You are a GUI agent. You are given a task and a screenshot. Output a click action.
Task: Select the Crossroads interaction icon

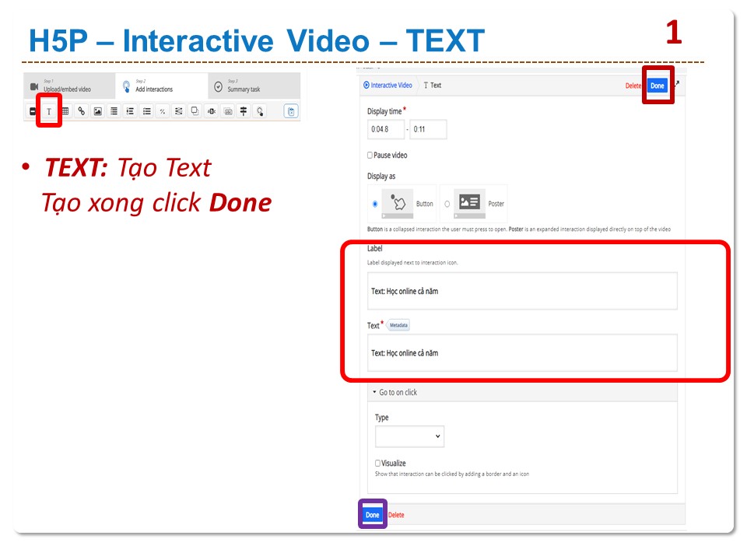tap(244, 111)
